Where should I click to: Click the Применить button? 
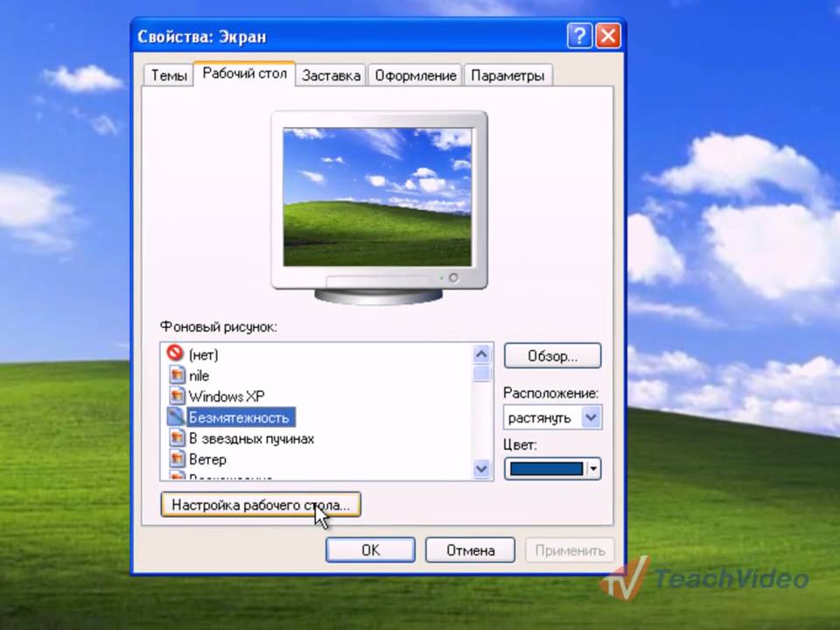point(570,550)
